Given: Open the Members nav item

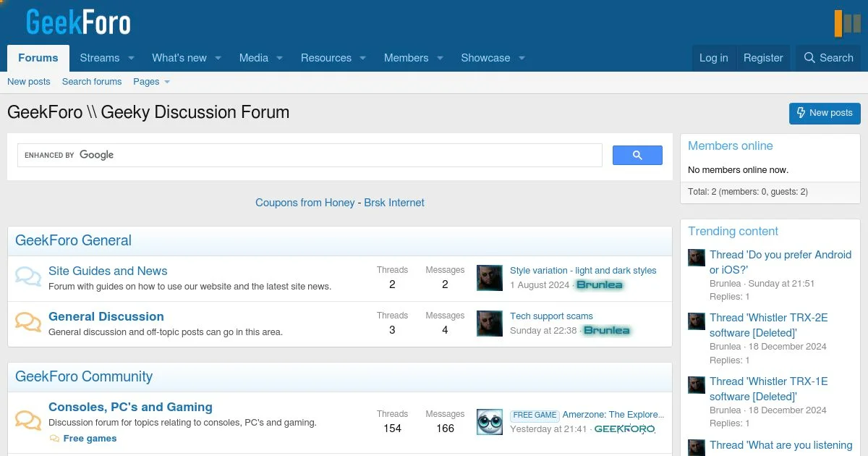Looking at the screenshot, I should pos(407,58).
